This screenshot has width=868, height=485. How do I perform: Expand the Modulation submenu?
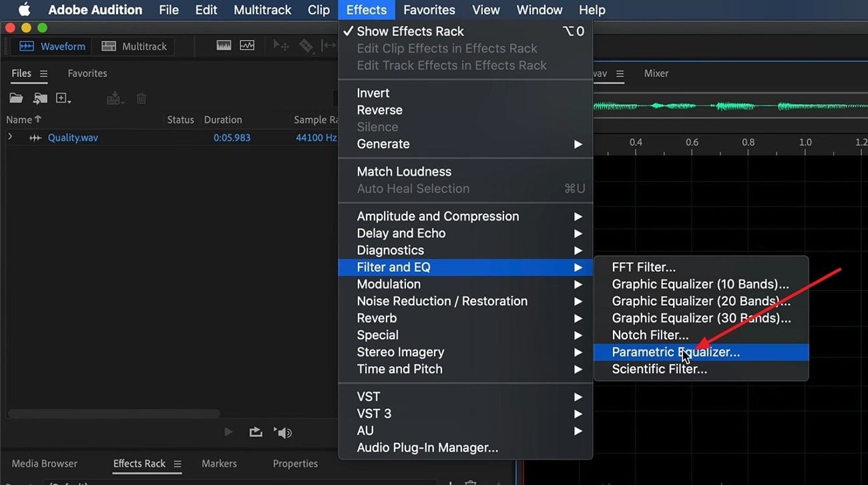tap(465, 284)
